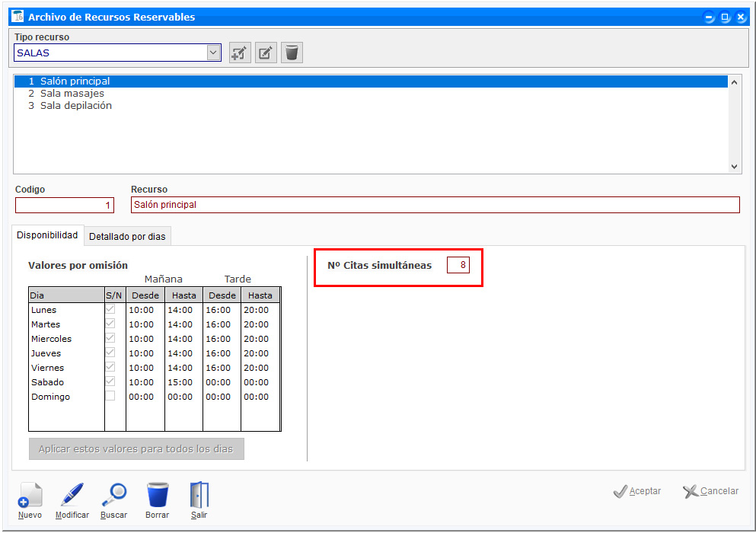Minimize the Archivo de Recursos Reservables window
The width and height of the screenshot is (756, 533).
tap(710, 18)
